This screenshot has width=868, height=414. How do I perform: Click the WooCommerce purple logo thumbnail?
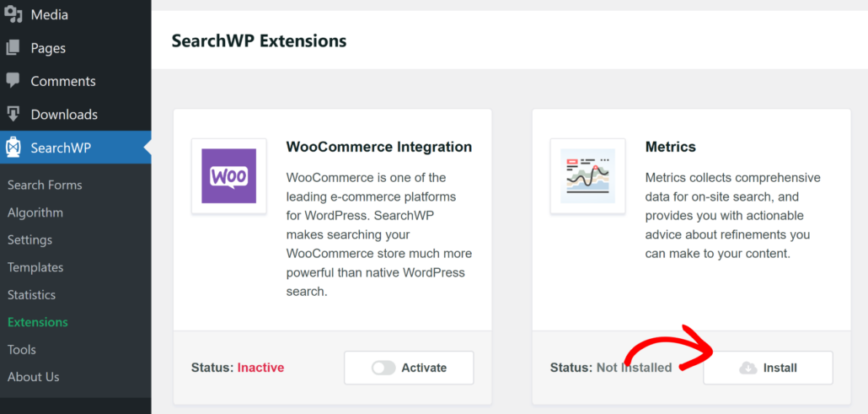228,176
